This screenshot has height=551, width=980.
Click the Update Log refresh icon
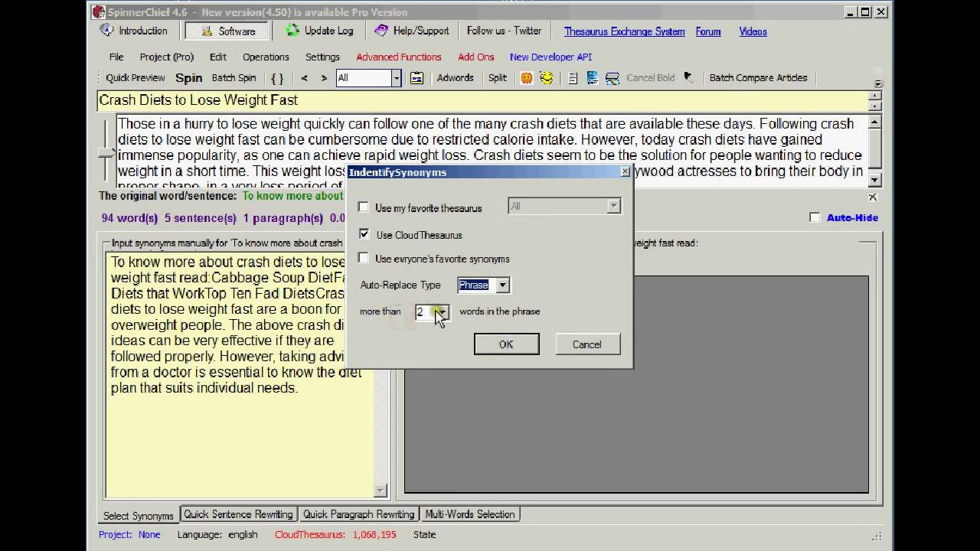(x=292, y=31)
